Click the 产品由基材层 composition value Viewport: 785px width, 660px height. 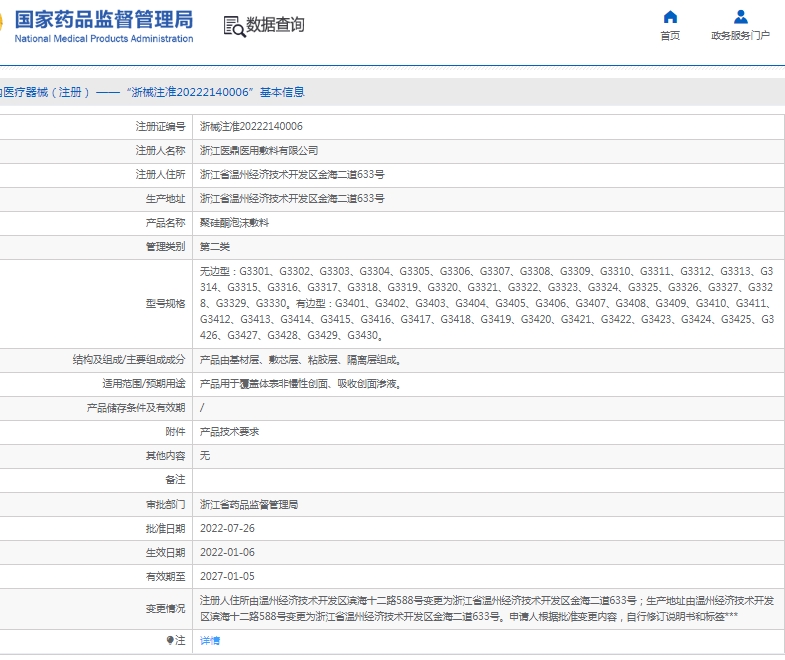[300, 360]
